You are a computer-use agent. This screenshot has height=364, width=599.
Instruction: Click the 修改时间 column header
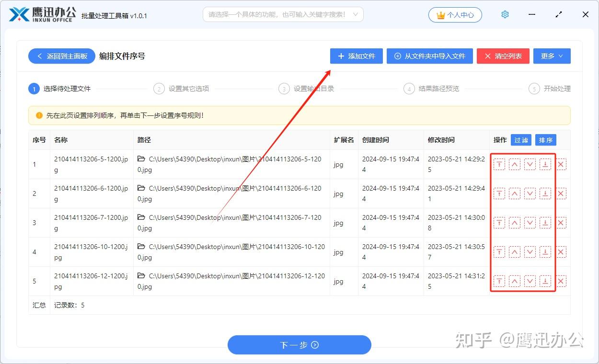[457, 140]
